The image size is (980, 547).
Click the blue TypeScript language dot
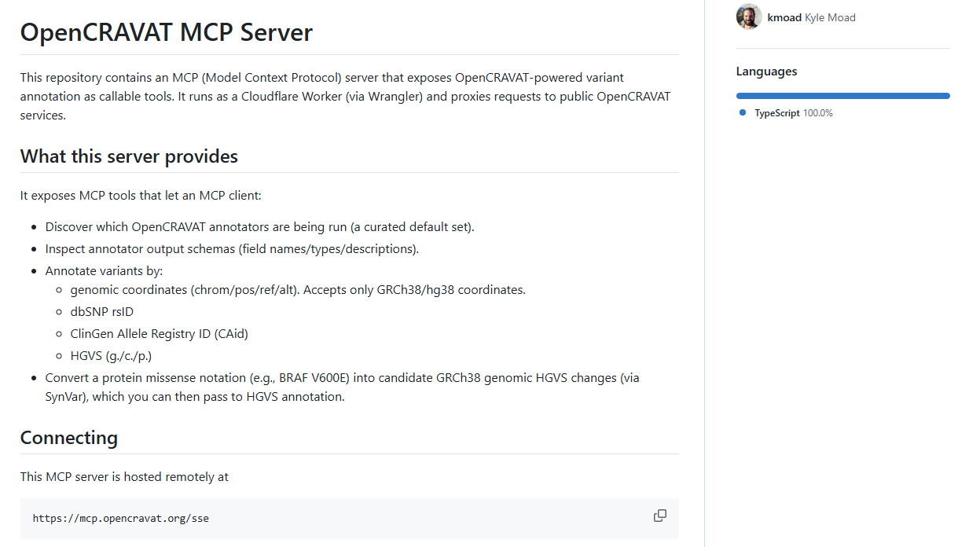click(x=743, y=113)
